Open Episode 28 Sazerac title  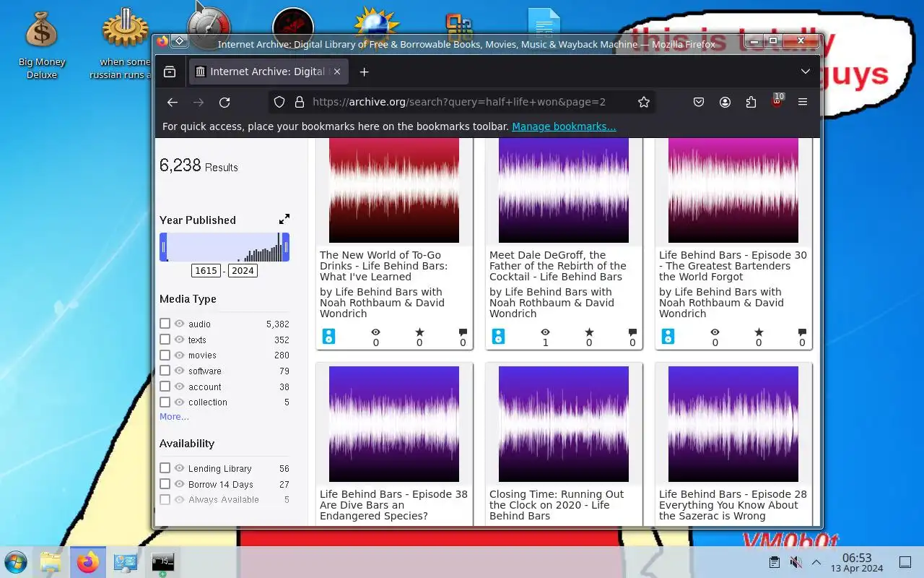tap(733, 505)
